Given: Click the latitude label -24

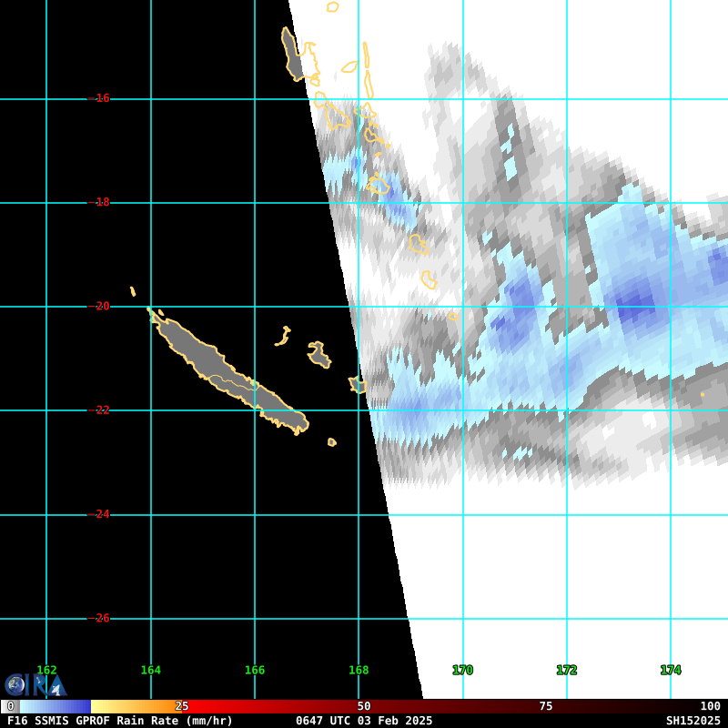Looking at the screenshot, I should 99,514.
